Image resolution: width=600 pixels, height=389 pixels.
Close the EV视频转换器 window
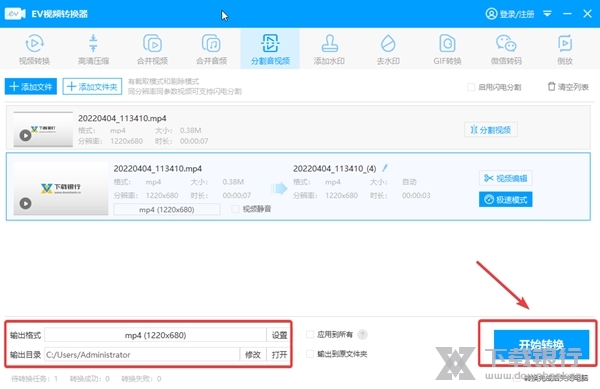(x=587, y=14)
